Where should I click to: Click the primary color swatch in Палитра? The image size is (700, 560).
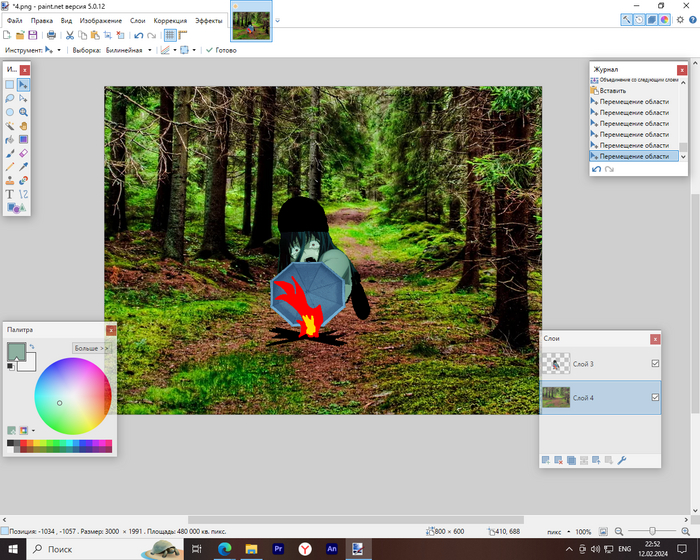(16, 351)
